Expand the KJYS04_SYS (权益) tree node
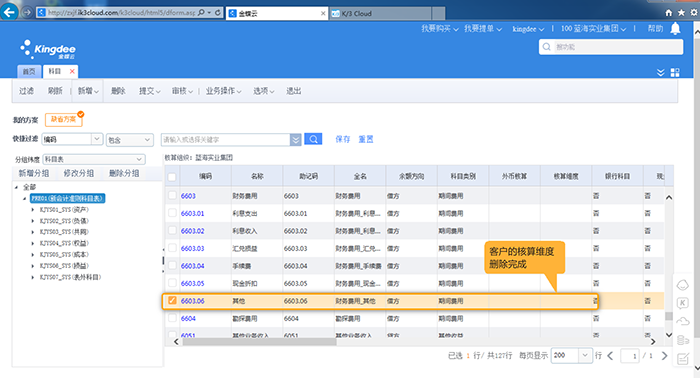 coord(33,243)
